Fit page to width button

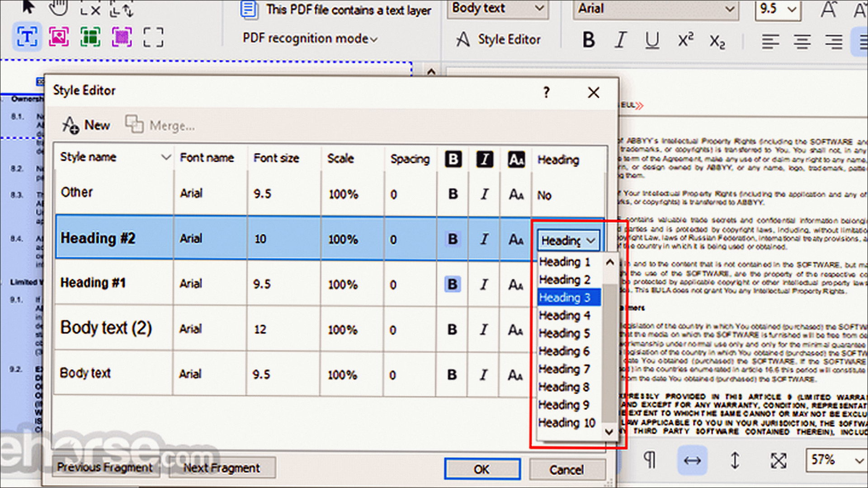click(692, 460)
